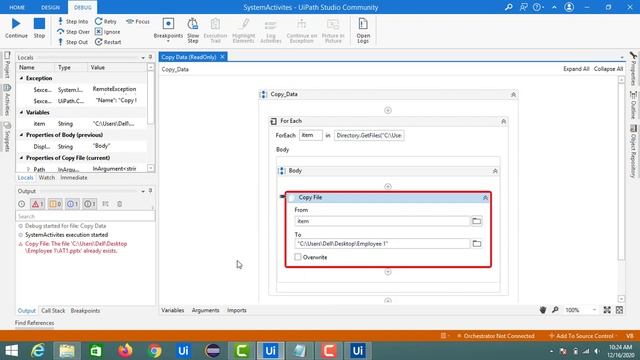Toggle Slow Step
Image resolution: width=640 pixels, height=360 pixels.
point(193,30)
